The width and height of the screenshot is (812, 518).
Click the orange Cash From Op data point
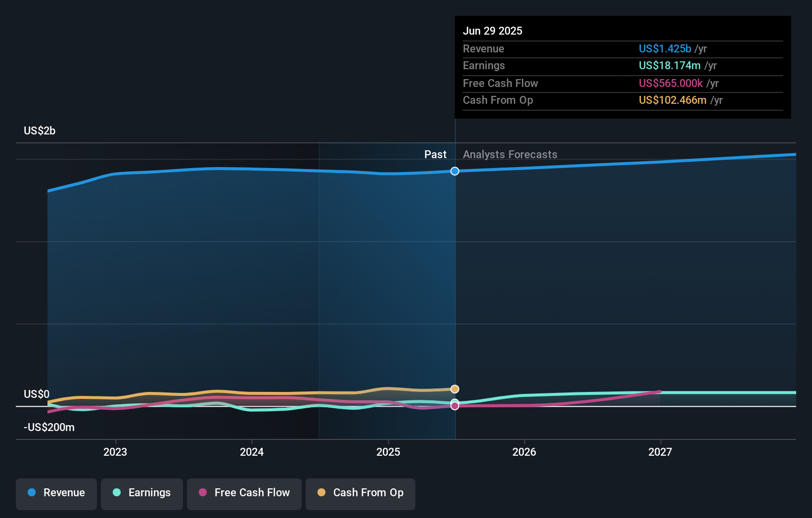[x=455, y=389]
